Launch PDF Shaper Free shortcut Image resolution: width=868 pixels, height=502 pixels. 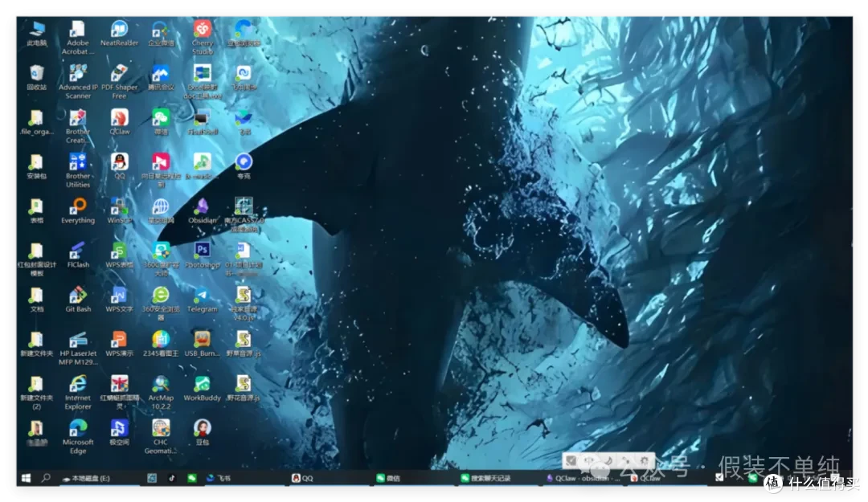click(119, 81)
